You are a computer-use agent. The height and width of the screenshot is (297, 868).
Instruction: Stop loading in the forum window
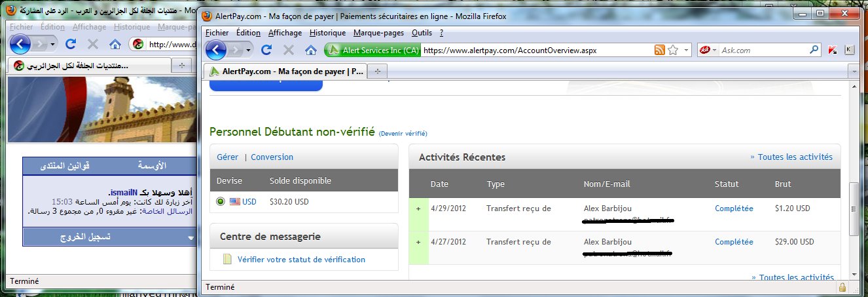tap(92, 45)
